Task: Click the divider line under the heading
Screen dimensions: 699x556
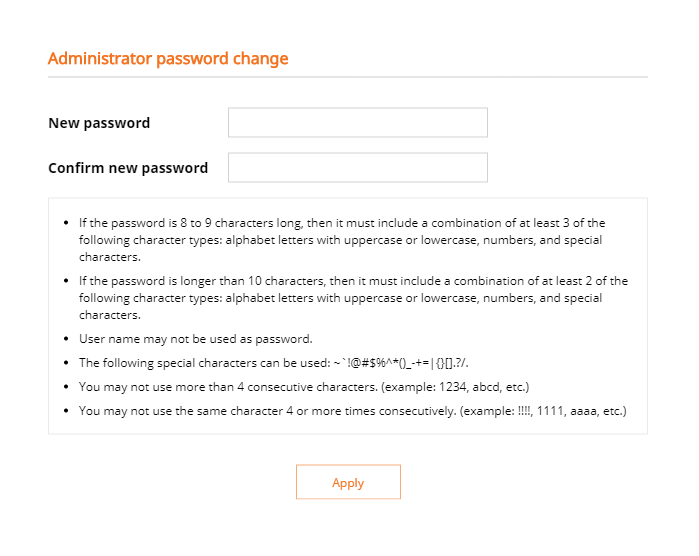Action: click(x=348, y=77)
